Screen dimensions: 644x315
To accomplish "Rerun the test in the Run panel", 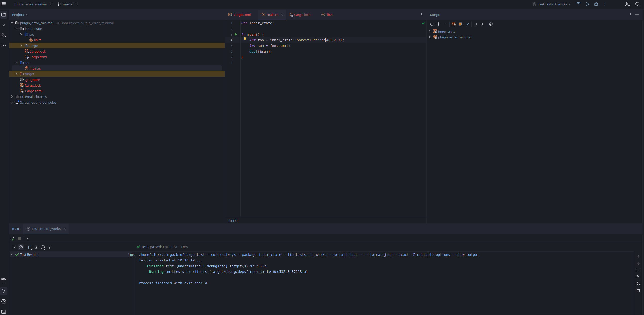I will (12, 239).
